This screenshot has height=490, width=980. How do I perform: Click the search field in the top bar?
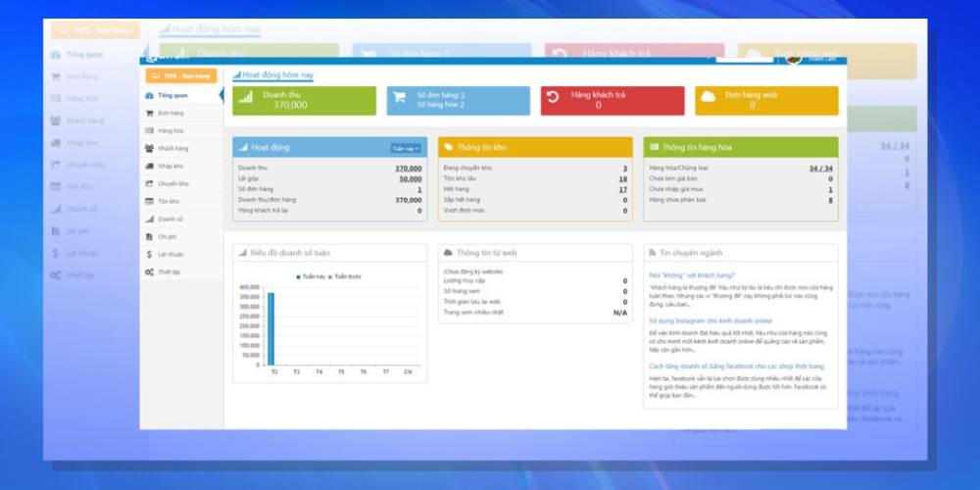tap(744, 58)
